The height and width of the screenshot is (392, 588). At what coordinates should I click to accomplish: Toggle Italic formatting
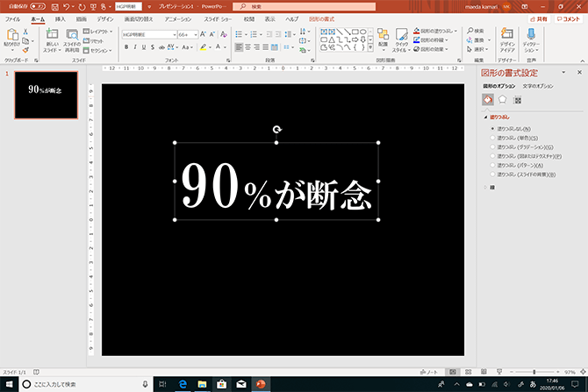coord(135,47)
